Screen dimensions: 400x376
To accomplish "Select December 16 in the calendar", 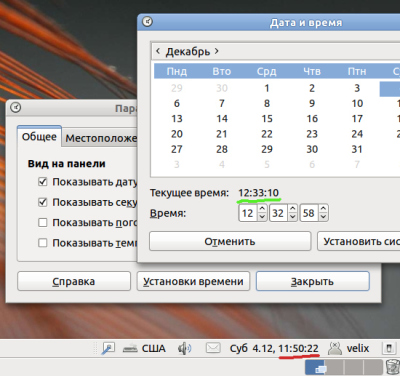I will pos(312,119).
